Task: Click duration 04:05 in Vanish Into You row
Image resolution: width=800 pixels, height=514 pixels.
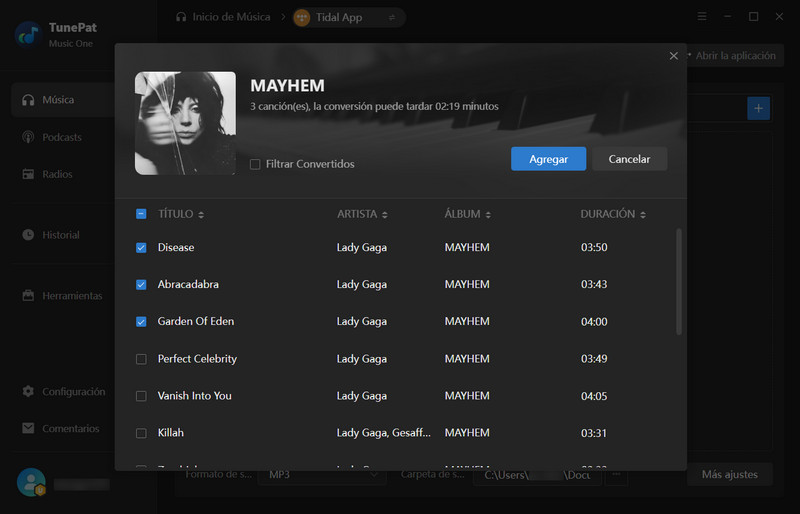Action: click(x=594, y=396)
